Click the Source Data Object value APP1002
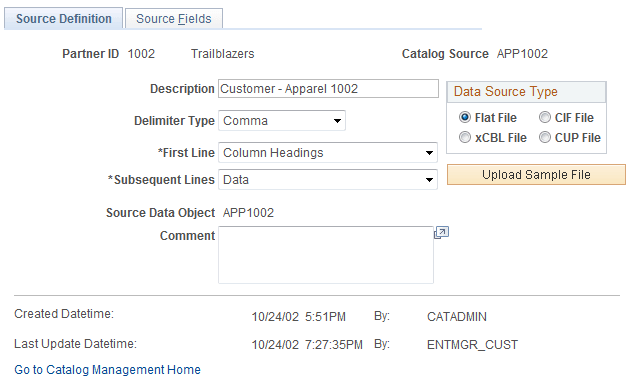 click(x=249, y=213)
